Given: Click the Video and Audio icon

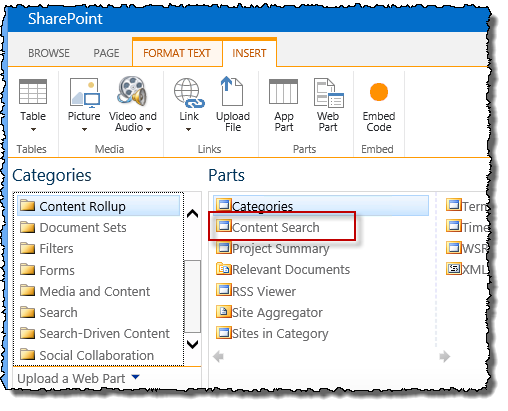Looking at the screenshot, I should click(132, 91).
